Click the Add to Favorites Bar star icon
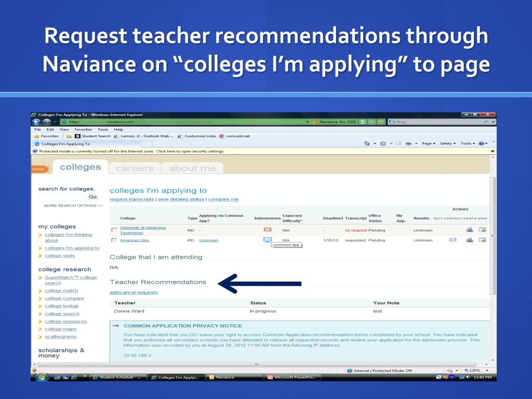Image resolution: width=532 pixels, height=399 pixels. 69,136
